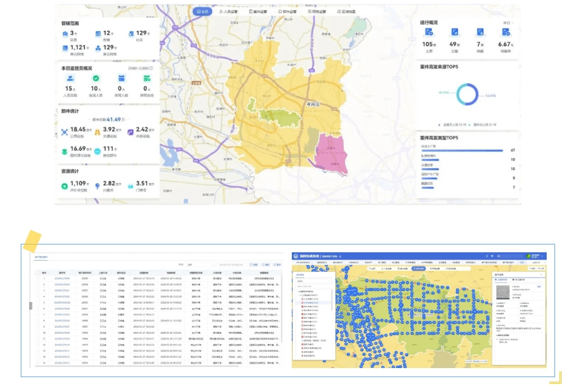Image resolution: width=570 pixels, height=392 pixels.
Task: Click the 评价点位数 resource icon
Action: pos(65,186)
